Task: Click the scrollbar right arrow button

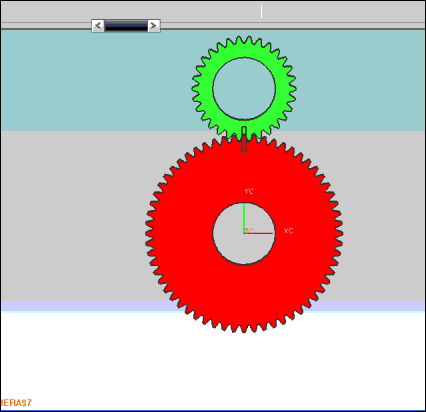Action: pyautogui.click(x=154, y=26)
